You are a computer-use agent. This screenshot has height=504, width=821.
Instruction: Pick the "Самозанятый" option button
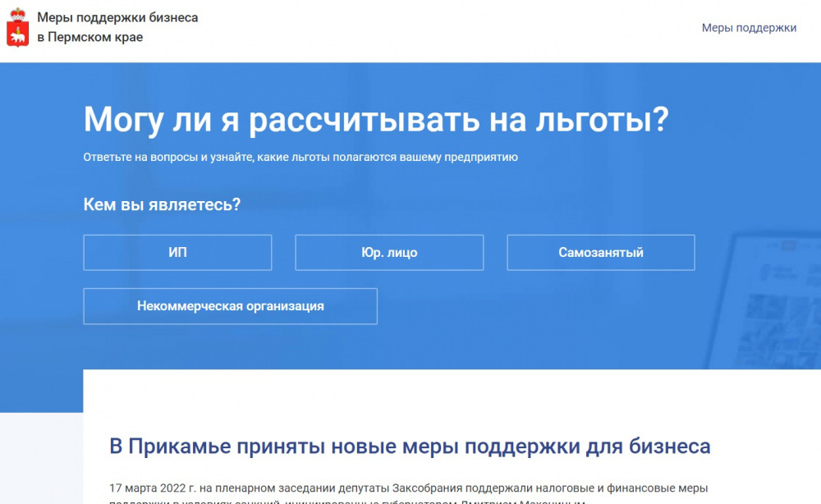tap(600, 253)
